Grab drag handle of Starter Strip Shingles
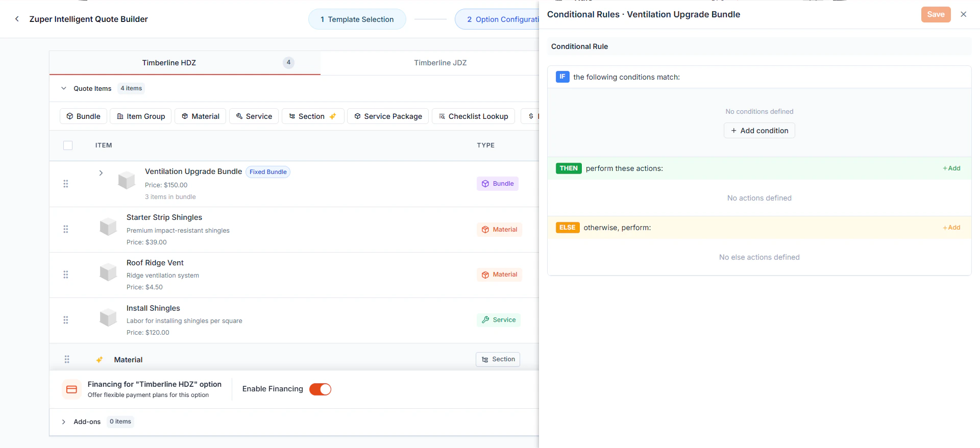The image size is (980, 448). click(x=66, y=229)
